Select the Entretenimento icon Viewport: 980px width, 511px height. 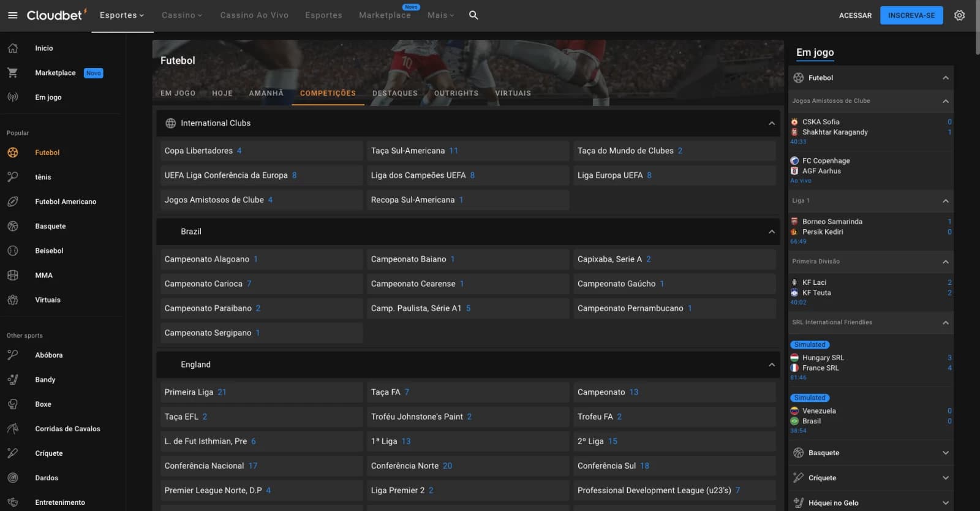(13, 502)
